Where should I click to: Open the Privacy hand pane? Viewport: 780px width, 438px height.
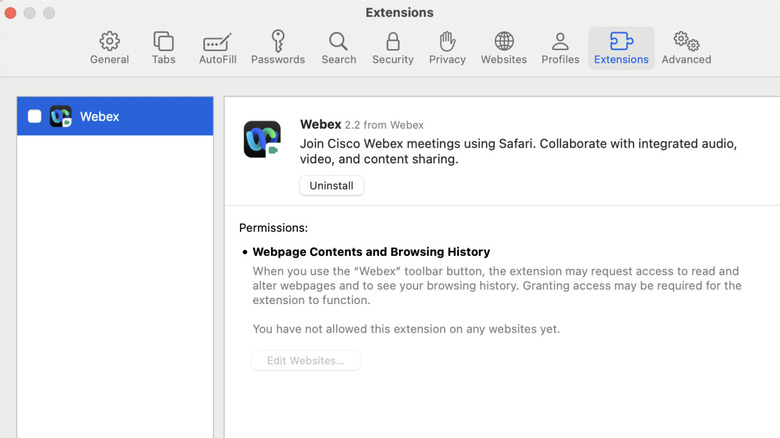[447, 48]
